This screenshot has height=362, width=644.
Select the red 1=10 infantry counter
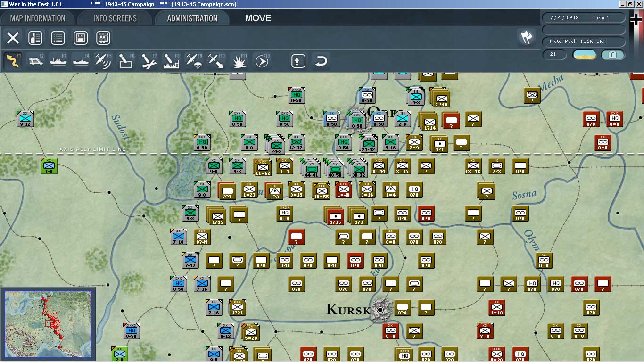tap(496, 307)
